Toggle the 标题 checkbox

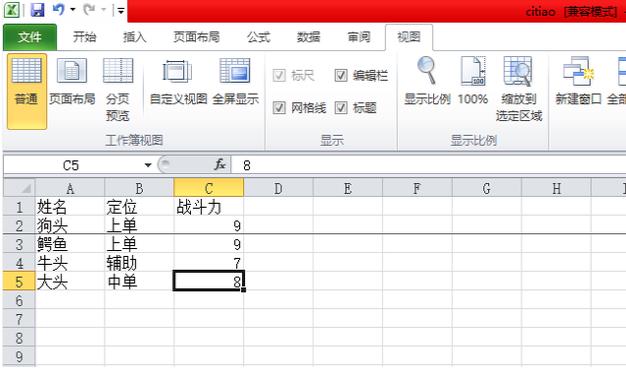point(341,107)
